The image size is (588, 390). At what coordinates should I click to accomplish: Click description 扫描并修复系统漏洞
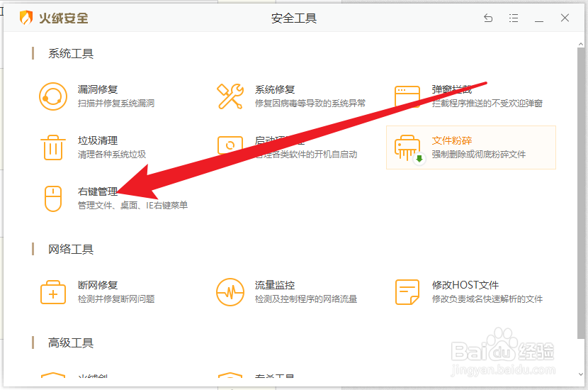pyautogui.click(x=116, y=104)
